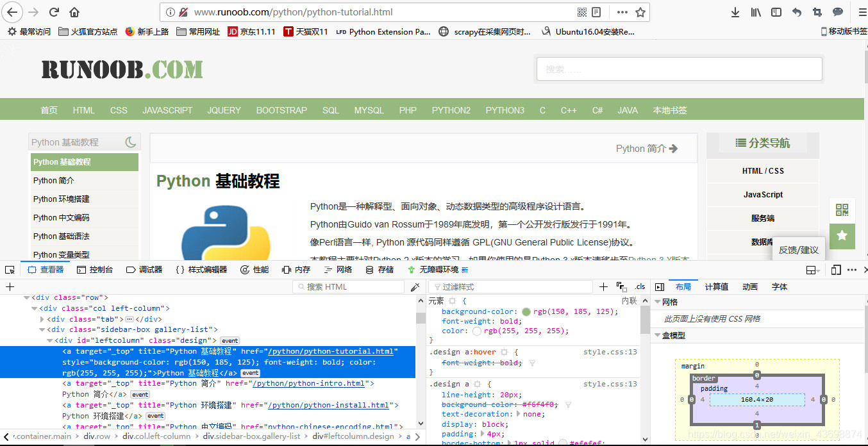The image size is (868, 446).
Task: Switch to the 计算值 computed tab
Action: coord(717,286)
